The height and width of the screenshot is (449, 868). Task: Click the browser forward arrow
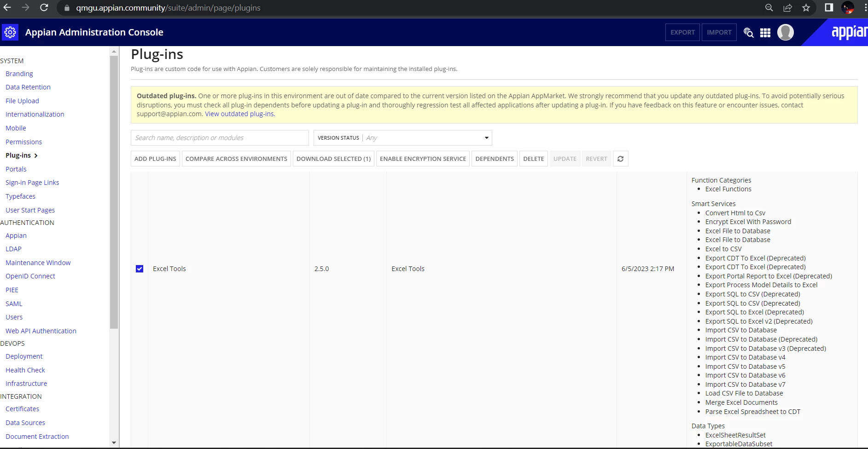coord(26,7)
